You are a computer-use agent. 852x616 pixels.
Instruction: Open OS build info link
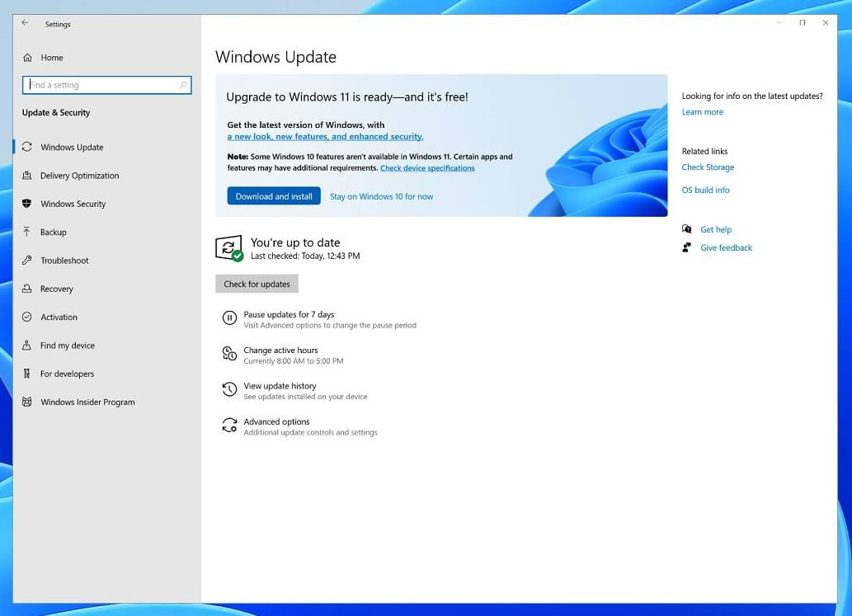705,190
